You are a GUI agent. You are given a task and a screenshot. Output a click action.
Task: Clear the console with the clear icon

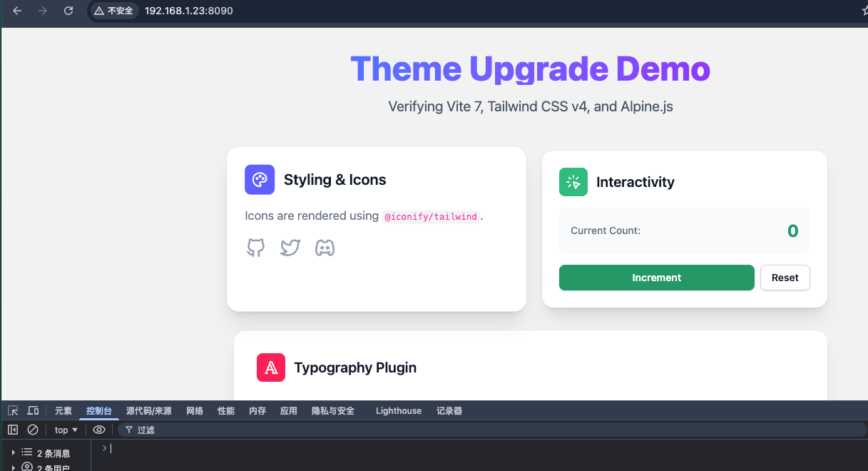pos(33,430)
